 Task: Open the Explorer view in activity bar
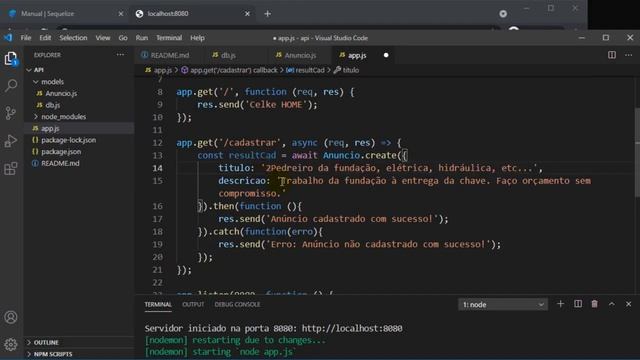point(11,59)
